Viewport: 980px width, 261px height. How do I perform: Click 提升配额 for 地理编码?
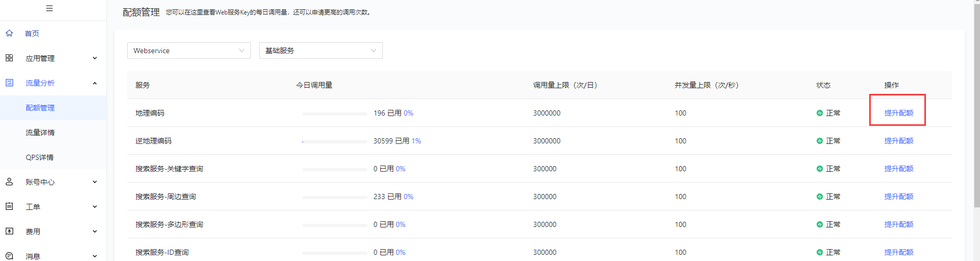point(899,113)
